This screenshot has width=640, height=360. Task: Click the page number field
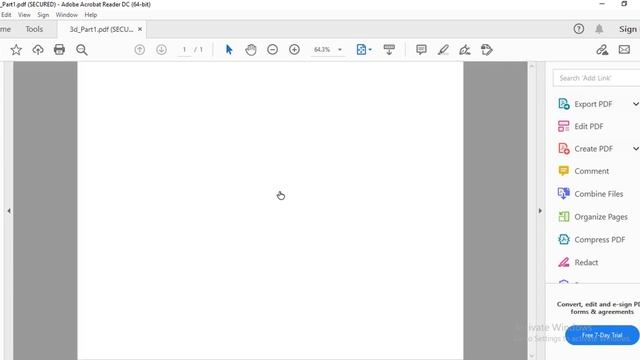tap(184, 50)
